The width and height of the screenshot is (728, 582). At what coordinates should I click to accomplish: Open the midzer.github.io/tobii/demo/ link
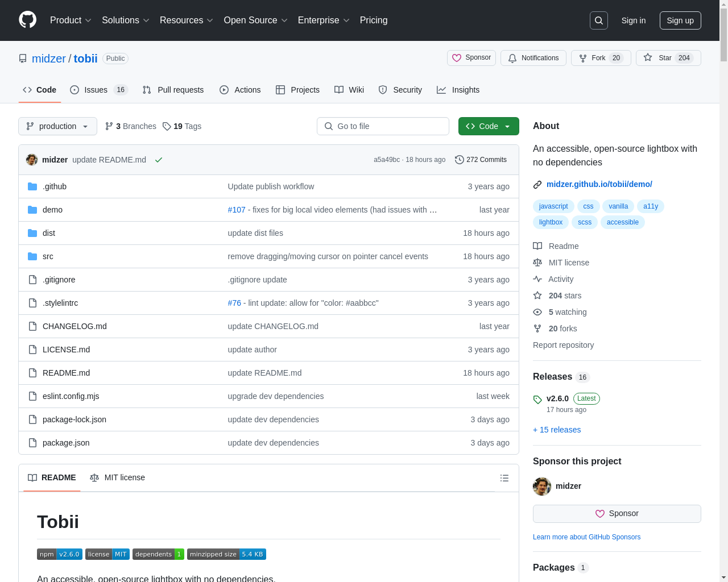pyautogui.click(x=599, y=184)
